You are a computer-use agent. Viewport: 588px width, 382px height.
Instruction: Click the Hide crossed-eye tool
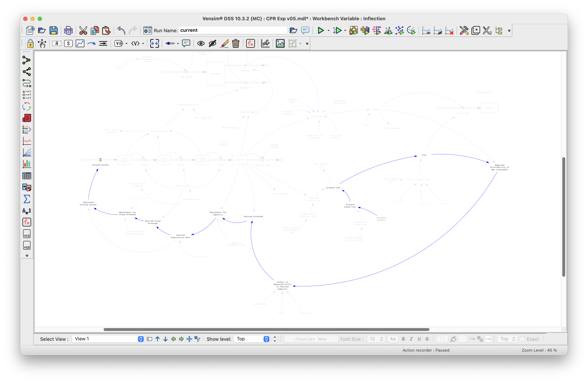click(213, 43)
